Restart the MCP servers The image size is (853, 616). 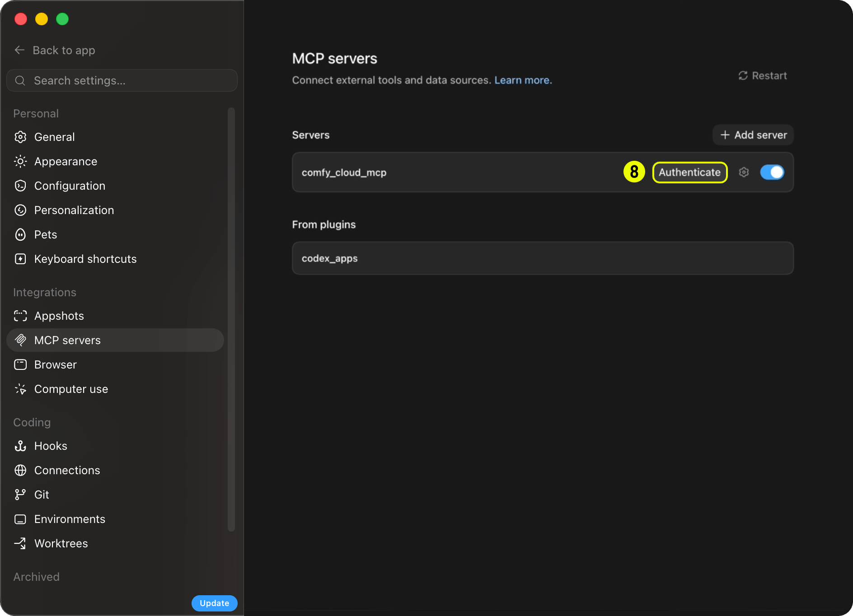[763, 75]
